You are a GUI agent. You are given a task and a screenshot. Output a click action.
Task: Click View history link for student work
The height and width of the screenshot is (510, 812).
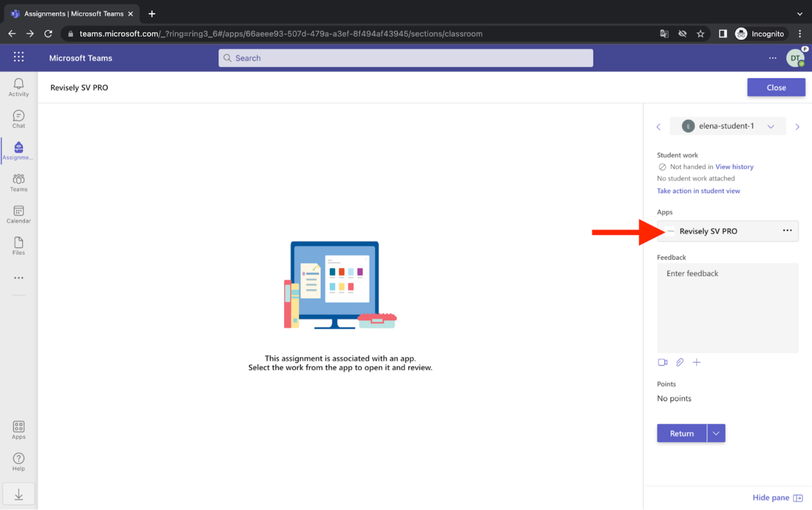coord(734,167)
